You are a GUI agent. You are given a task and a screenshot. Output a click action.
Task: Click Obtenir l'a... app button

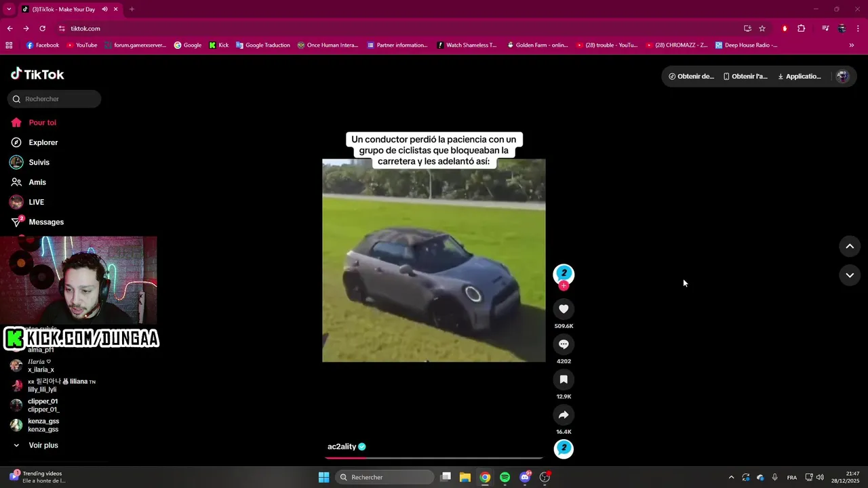(745, 77)
